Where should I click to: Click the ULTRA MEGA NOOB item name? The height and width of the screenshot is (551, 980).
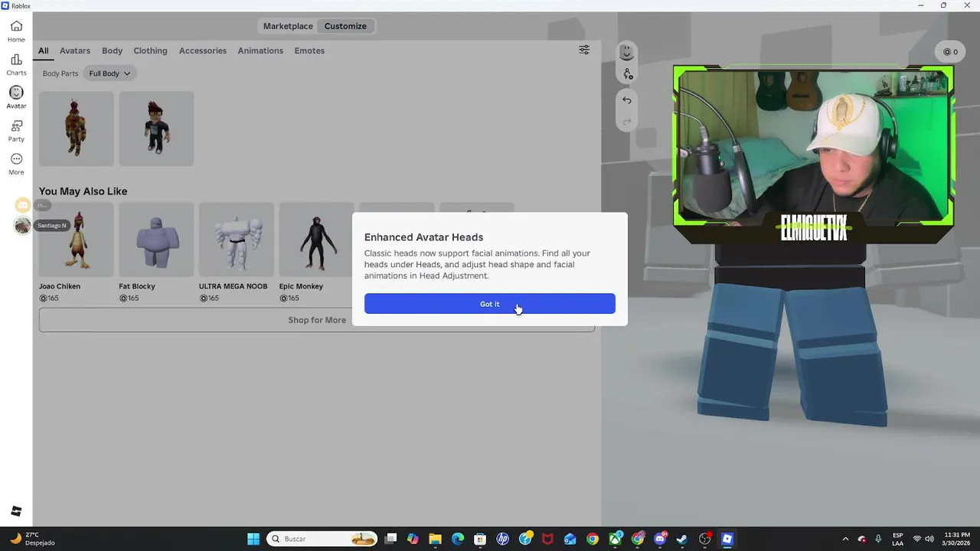[x=234, y=286]
